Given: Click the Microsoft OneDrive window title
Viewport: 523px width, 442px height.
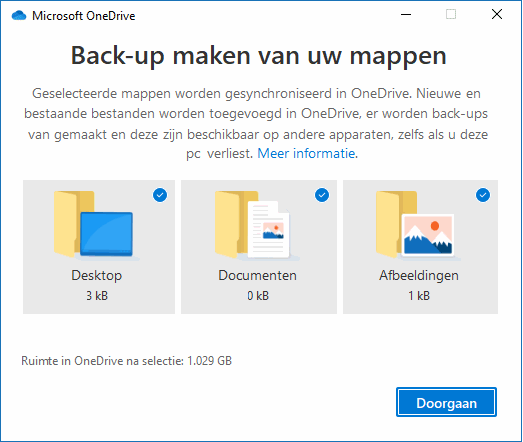Looking at the screenshot, I should (x=83, y=16).
